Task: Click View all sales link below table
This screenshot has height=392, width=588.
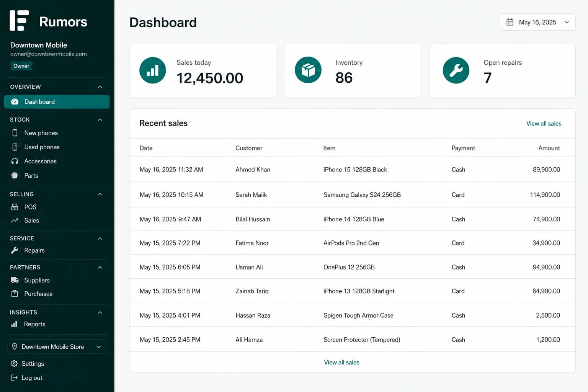Action: [x=341, y=363]
